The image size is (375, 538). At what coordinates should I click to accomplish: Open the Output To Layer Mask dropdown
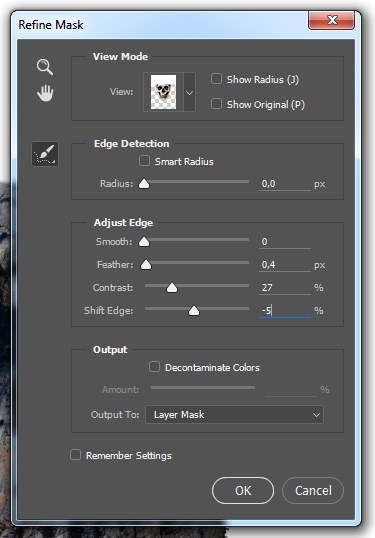point(234,414)
